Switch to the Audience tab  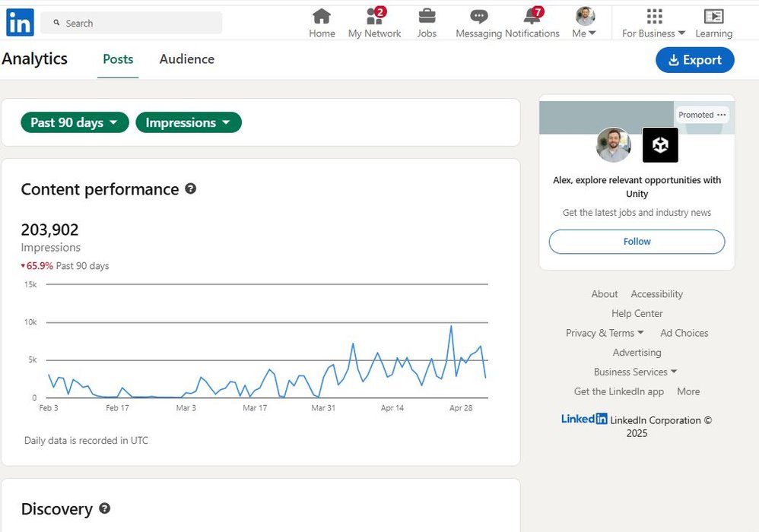[x=186, y=59]
